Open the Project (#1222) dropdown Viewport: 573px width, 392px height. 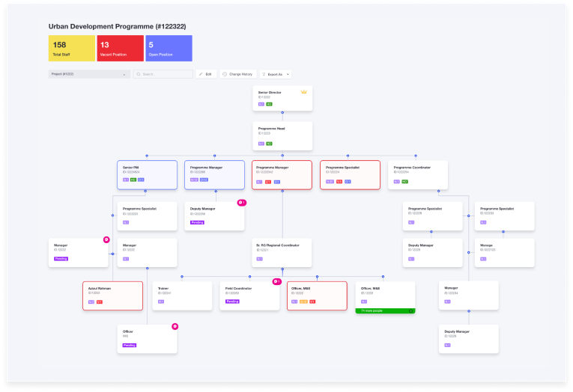click(x=89, y=74)
